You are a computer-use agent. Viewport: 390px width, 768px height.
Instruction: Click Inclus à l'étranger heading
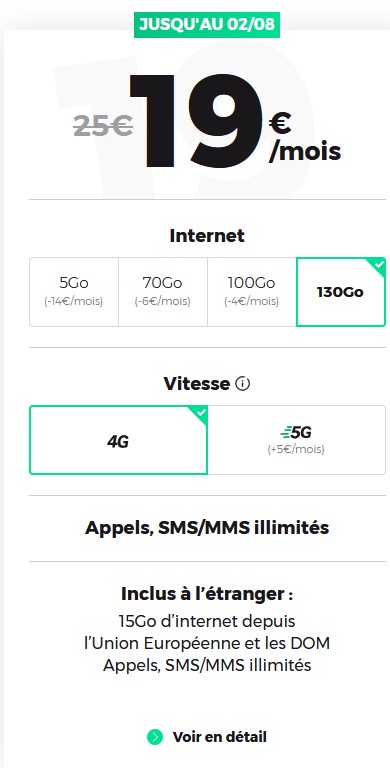click(x=207, y=594)
